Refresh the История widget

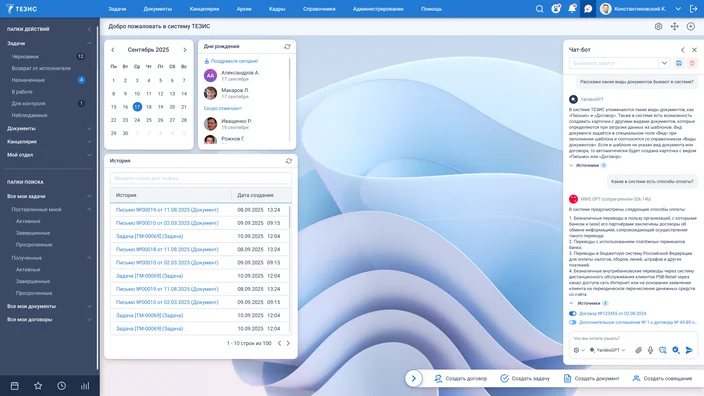289,161
